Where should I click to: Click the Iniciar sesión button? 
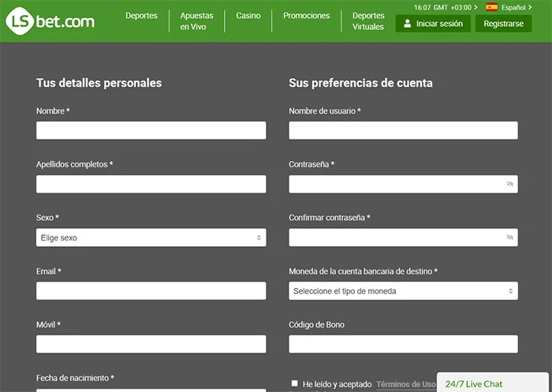[433, 24]
